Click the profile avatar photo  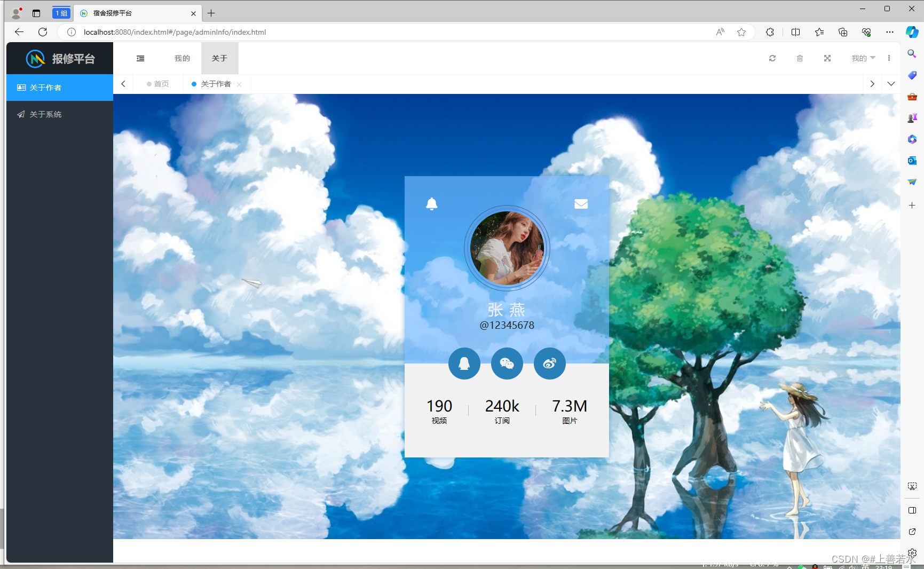(x=507, y=248)
